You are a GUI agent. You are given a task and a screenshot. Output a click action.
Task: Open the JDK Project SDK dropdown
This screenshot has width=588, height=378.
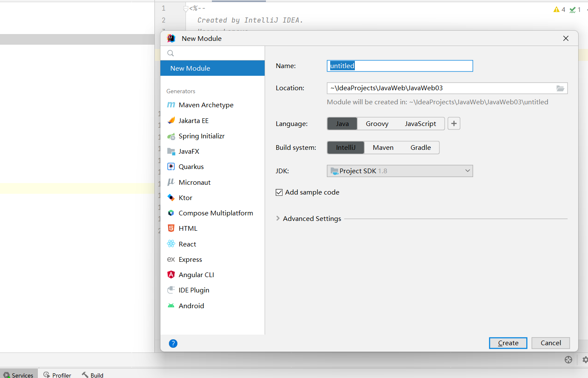click(x=400, y=171)
